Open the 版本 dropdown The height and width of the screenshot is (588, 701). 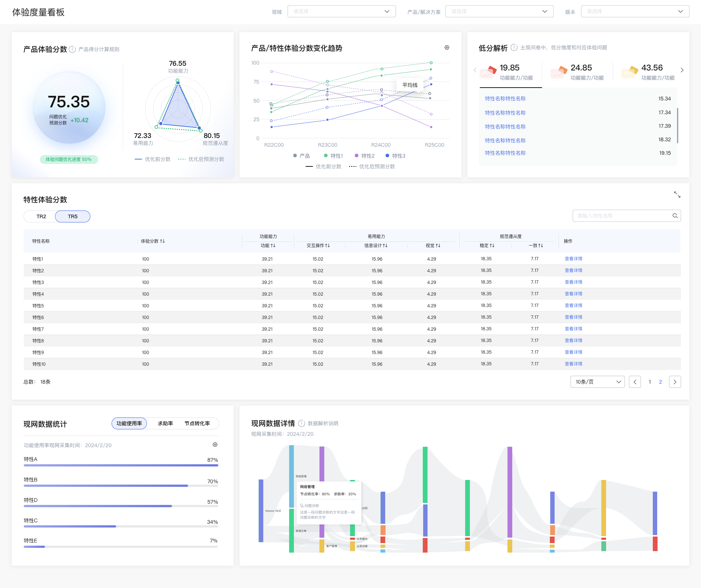635,11
